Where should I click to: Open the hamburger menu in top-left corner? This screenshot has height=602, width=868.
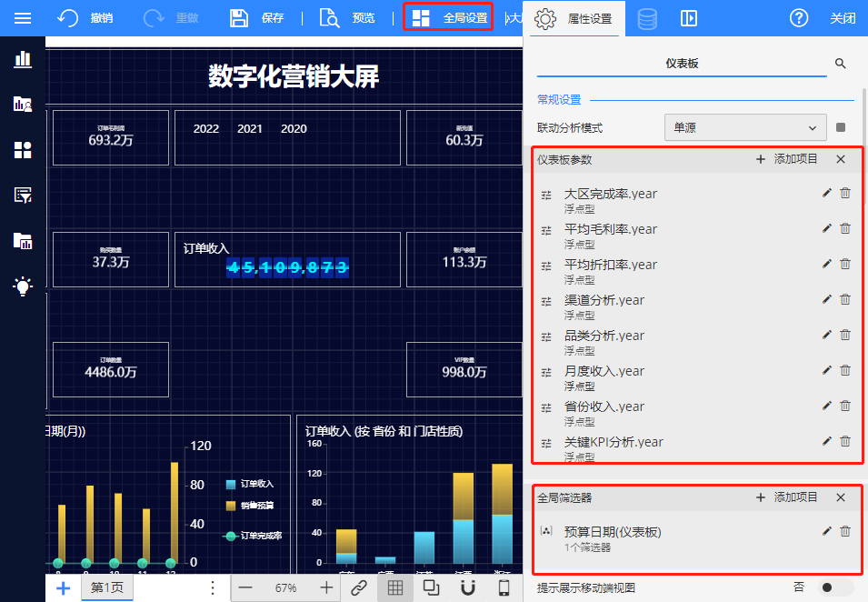(x=23, y=18)
